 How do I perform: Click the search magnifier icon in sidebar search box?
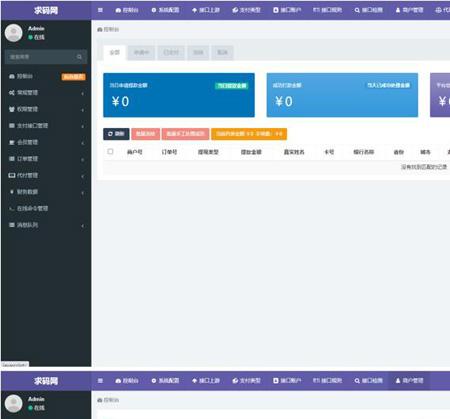pos(79,57)
